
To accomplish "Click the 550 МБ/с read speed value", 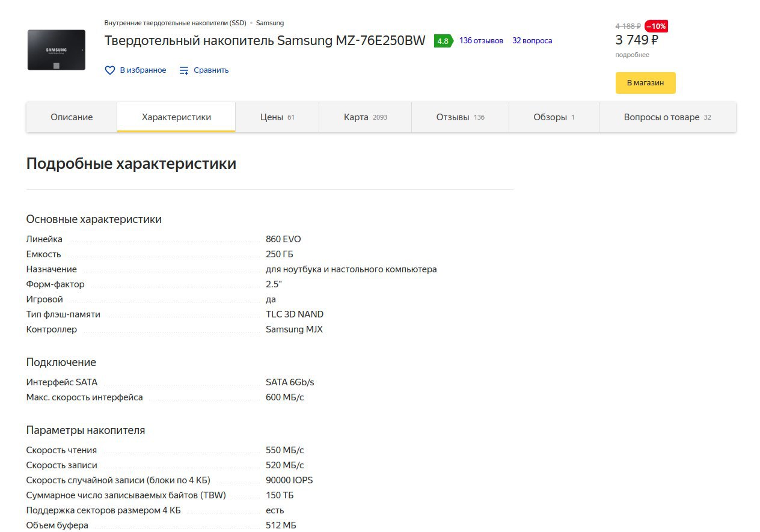I will [285, 450].
